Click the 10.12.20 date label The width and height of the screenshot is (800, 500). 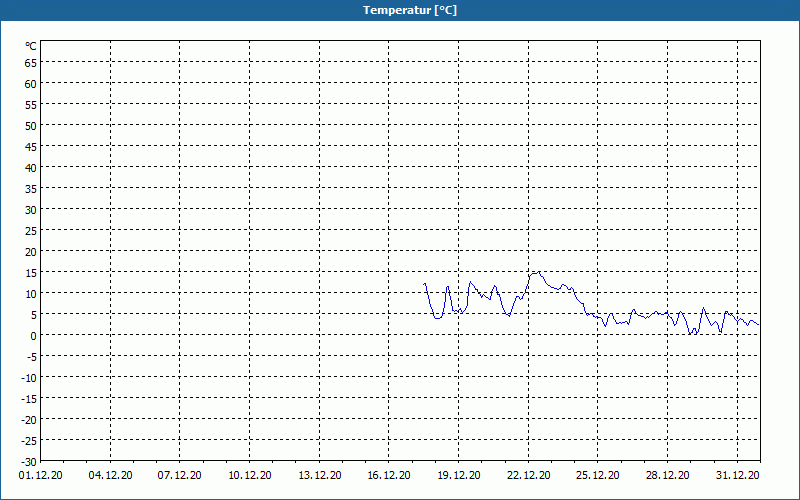click(x=249, y=475)
